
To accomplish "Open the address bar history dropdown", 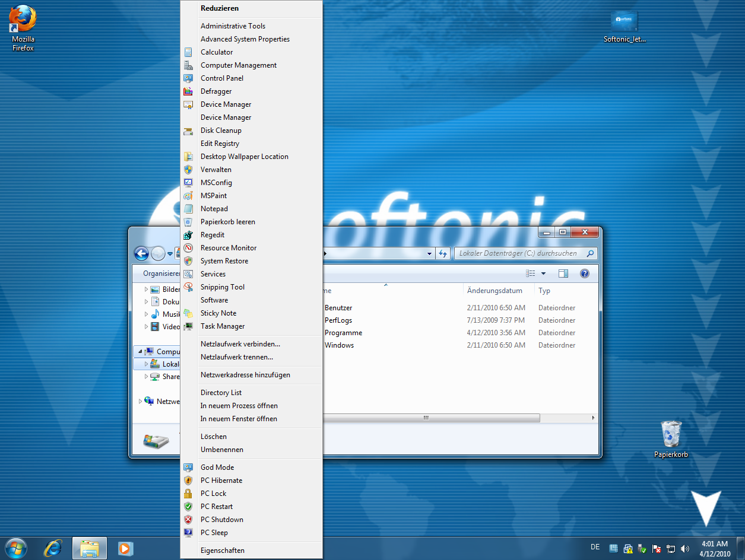I will click(x=430, y=253).
